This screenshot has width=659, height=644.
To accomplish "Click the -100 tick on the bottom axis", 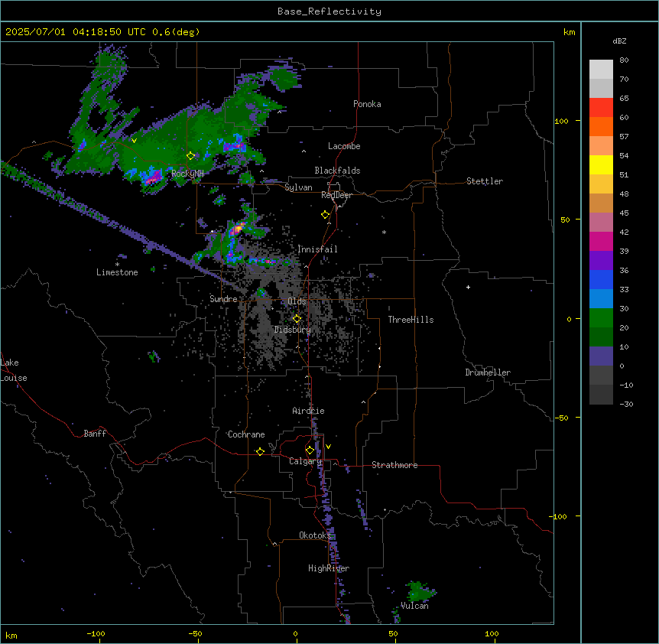I will (x=96, y=633).
